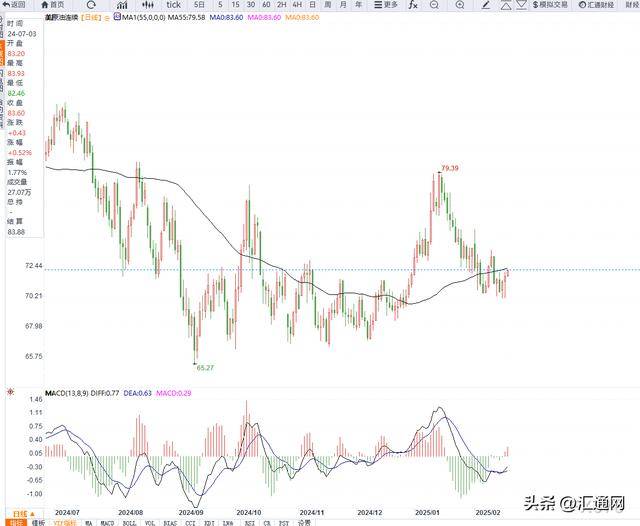Select the KDJ indicator tab
The width and height of the screenshot is (640, 526).
(x=209, y=523)
